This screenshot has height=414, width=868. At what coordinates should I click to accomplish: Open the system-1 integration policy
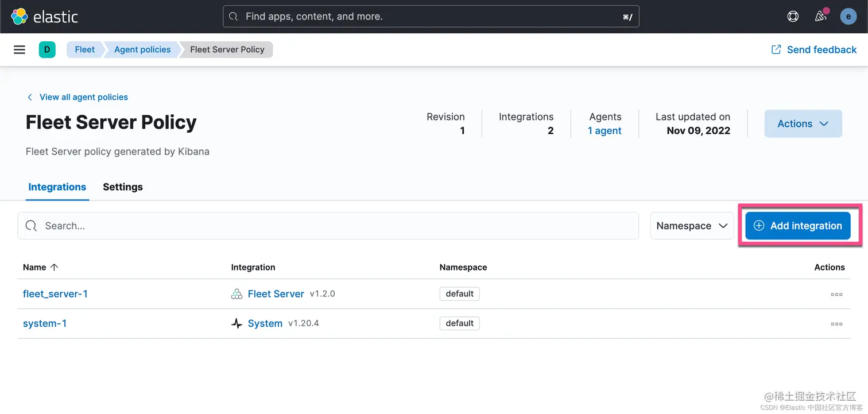pos(45,323)
